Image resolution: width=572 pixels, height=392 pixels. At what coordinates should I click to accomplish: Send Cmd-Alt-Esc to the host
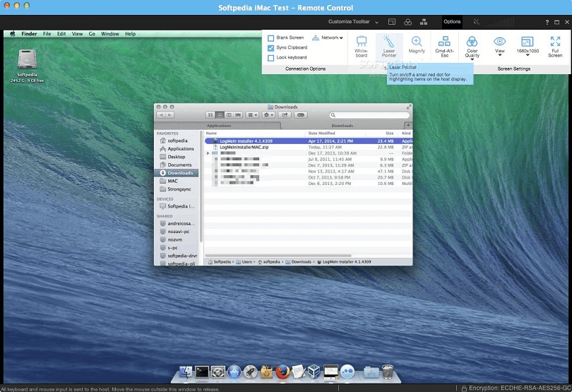click(x=444, y=45)
